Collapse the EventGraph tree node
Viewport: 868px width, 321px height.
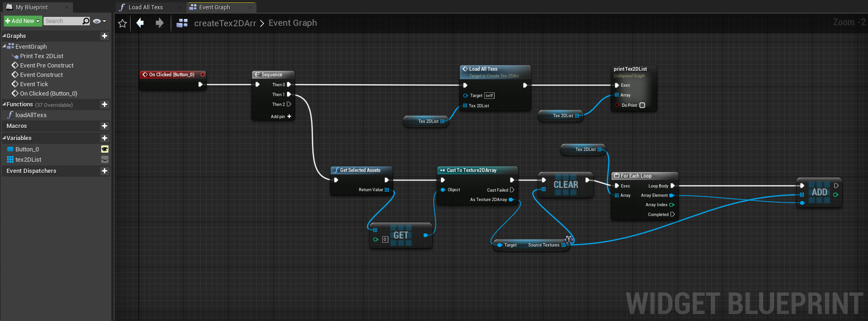tap(4, 46)
